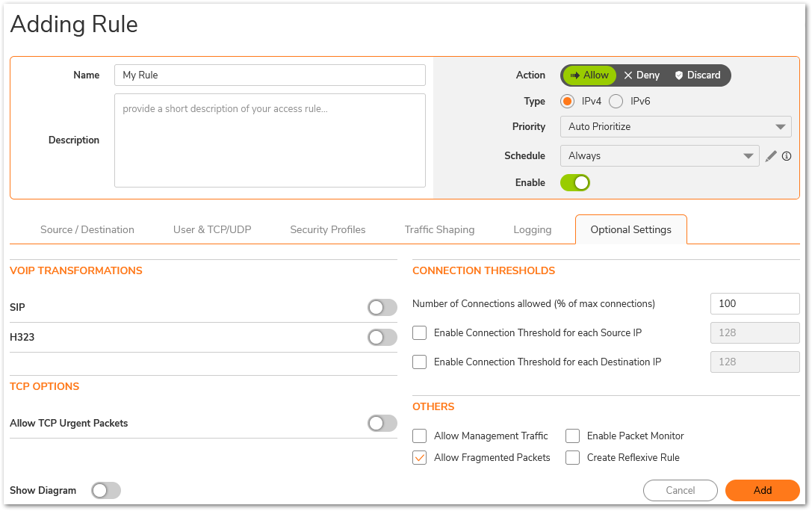Open the Traffic Shaping tab
Screen dimensions: 812x511
pos(439,229)
